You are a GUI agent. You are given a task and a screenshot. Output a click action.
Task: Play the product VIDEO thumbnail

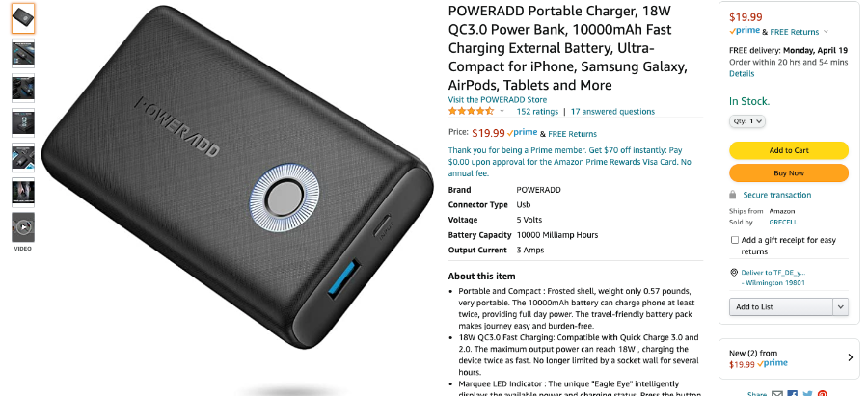coord(23,226)
